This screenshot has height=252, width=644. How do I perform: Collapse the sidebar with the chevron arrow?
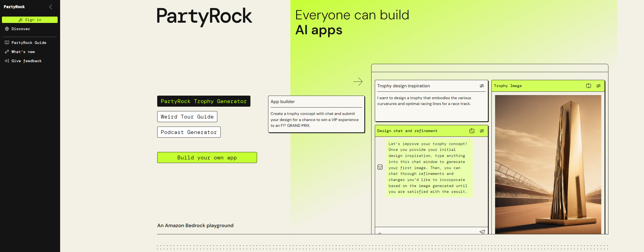[51, 7]
